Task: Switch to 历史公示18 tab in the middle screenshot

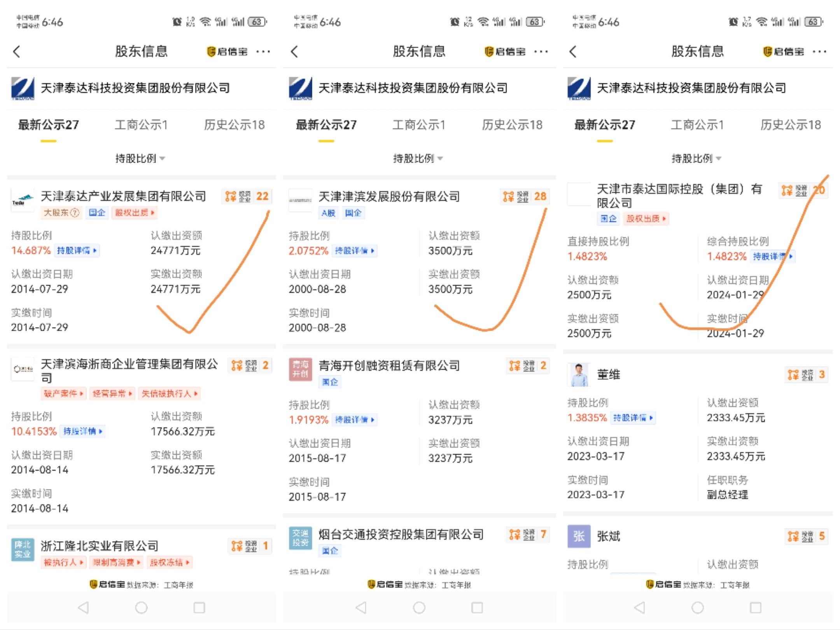Action: pos(512,125)
